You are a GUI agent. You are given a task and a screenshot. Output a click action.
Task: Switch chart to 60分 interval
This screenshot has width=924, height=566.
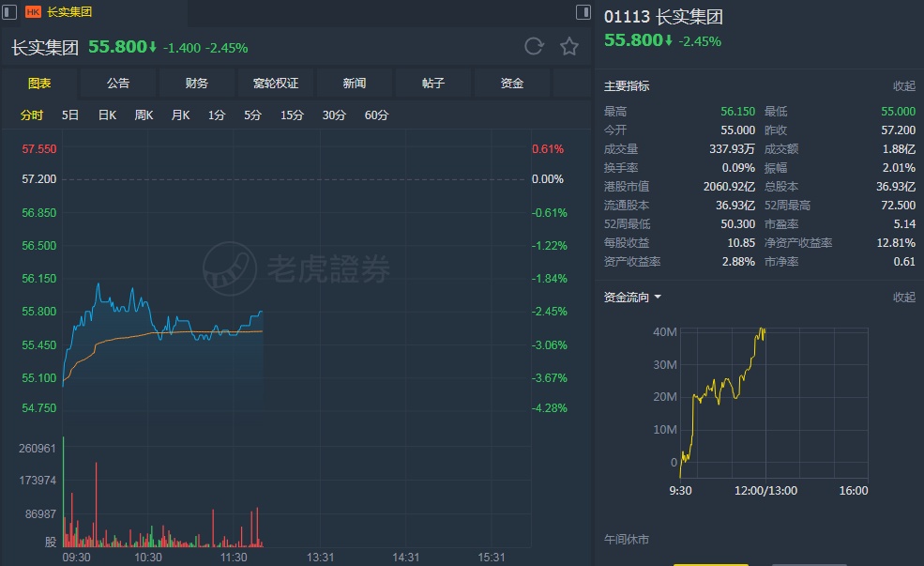pos(376,115)
